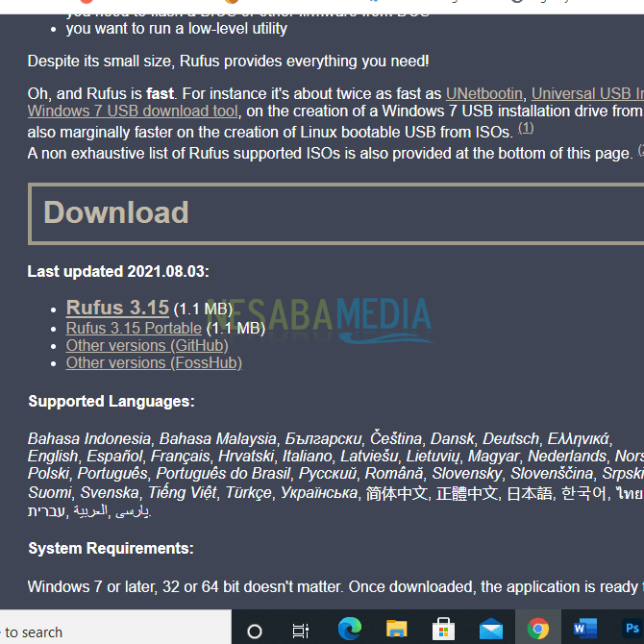Viewport: 644px width, 644px height.
Task: Click the Supported Languages heading text
Action: (x=111, y=401)
